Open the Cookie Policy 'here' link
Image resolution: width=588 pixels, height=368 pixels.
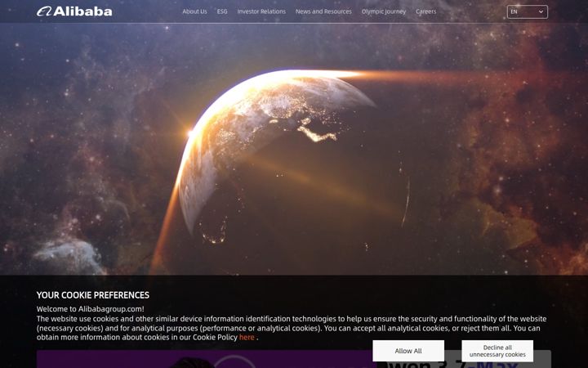pyautogui.click(x=247, y=337)
